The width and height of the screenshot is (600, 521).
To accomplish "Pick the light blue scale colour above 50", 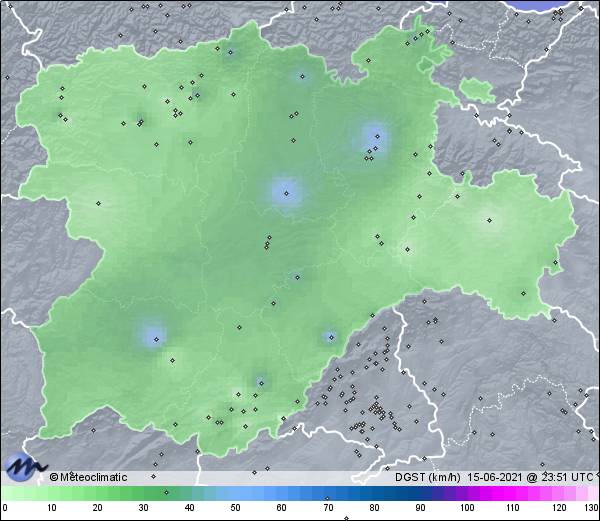I will pyautogui.click(x=235, y=493).
